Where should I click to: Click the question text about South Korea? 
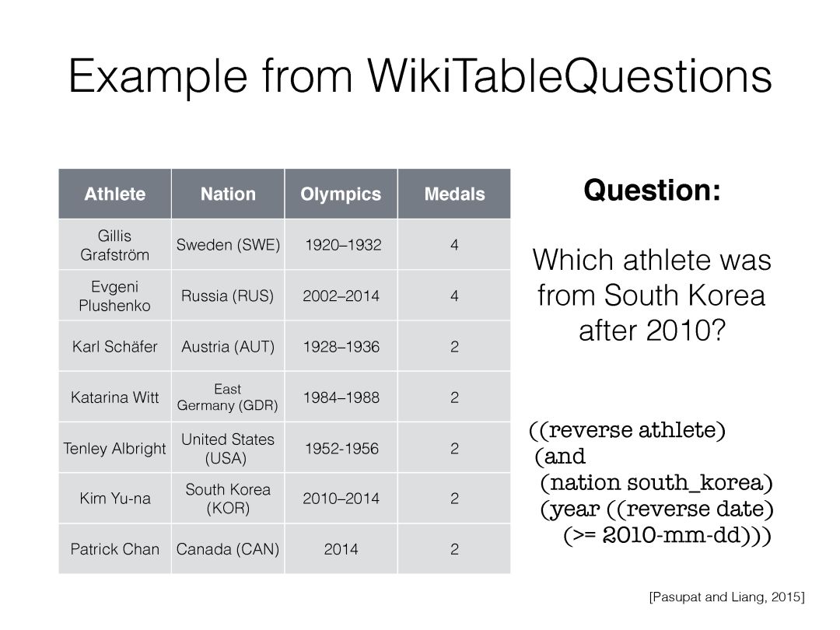coord(652,296)
